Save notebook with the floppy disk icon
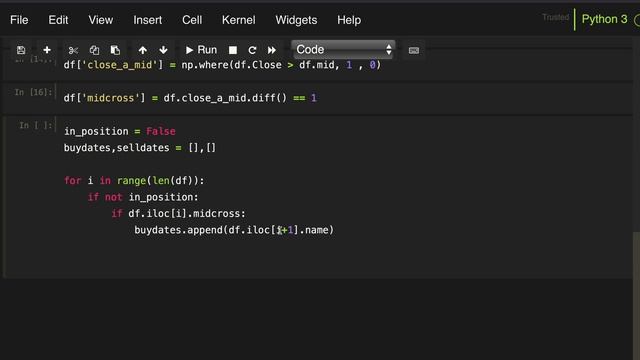This screenshot has width=640, height=360. (21, 50)
